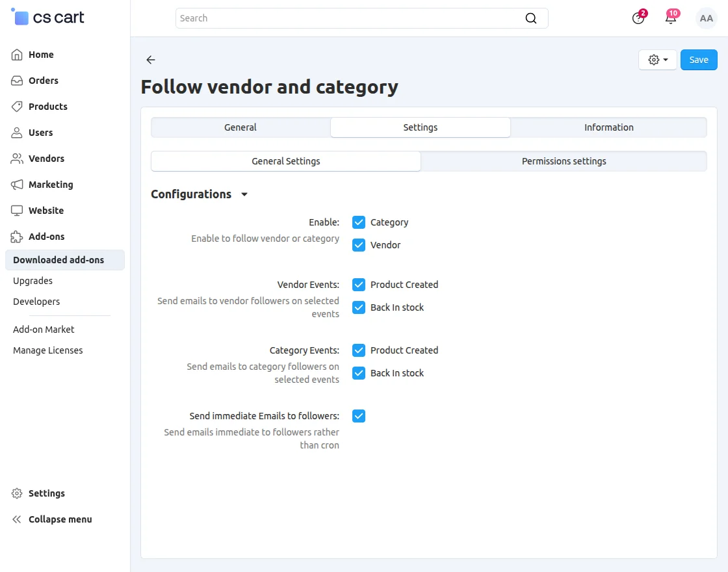Click the Home menu label
728x572 pixels.
[x=41, y=55]
